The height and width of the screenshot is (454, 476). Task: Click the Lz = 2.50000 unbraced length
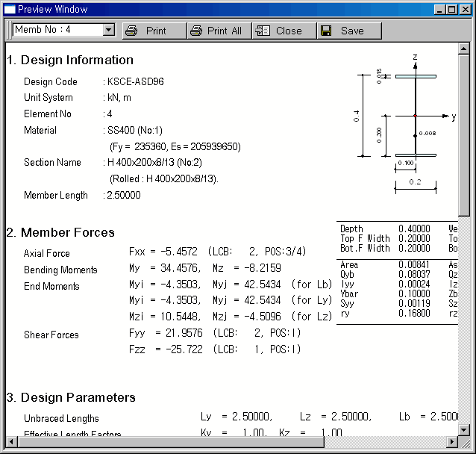[336, 417]
